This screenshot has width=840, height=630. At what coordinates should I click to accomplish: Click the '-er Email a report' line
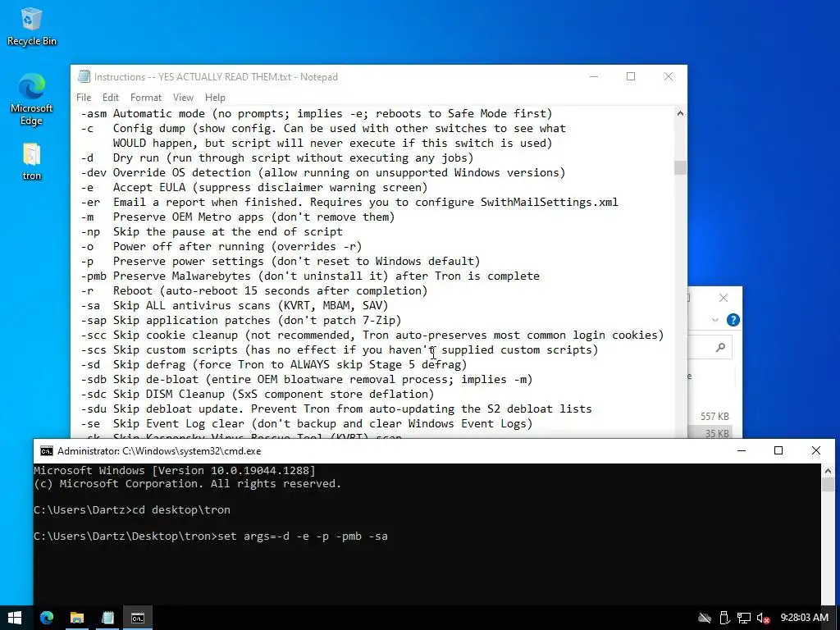click(x=349, y=202)
